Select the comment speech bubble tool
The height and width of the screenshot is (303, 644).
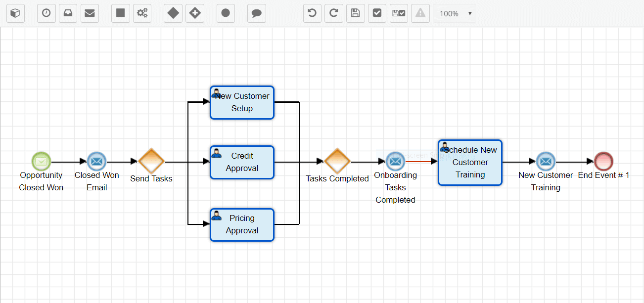point(256,13)
